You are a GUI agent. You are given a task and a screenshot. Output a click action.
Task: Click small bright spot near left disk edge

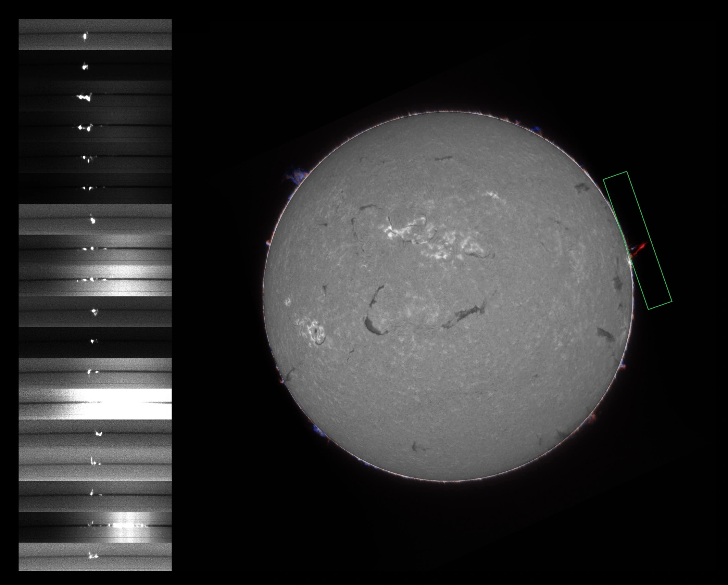(x=288, y=302)
